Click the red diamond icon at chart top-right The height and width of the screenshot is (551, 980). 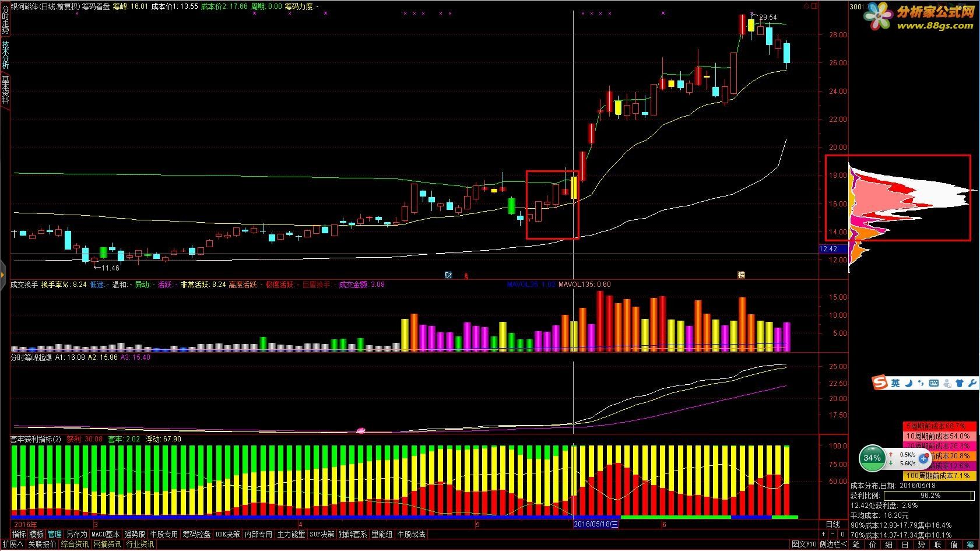pos(806,6)
